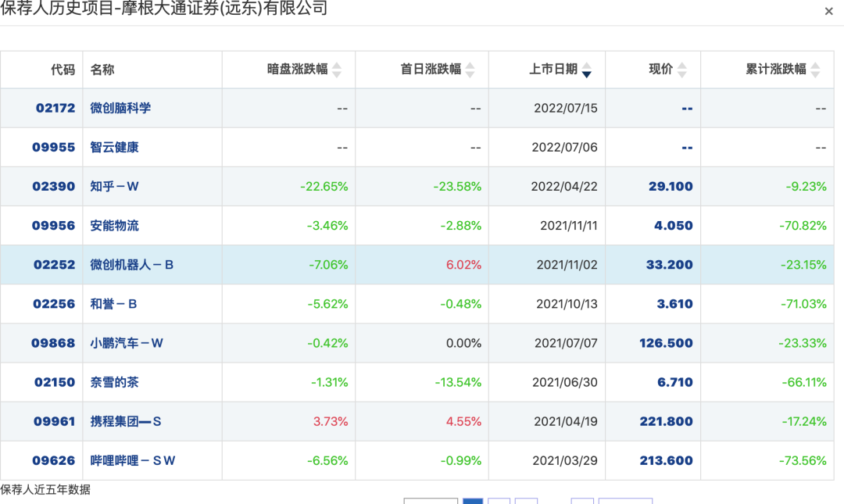Sort by 首日涨跌幅 column arrows
Screen dimensions: 844x504
(470, 70)
